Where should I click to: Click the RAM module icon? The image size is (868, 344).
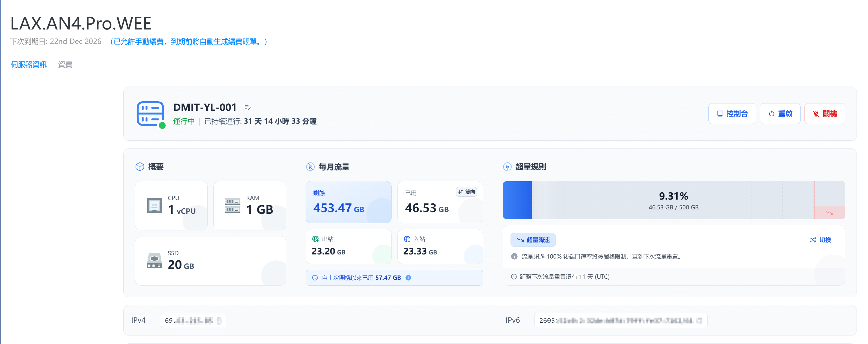(232, 205)
